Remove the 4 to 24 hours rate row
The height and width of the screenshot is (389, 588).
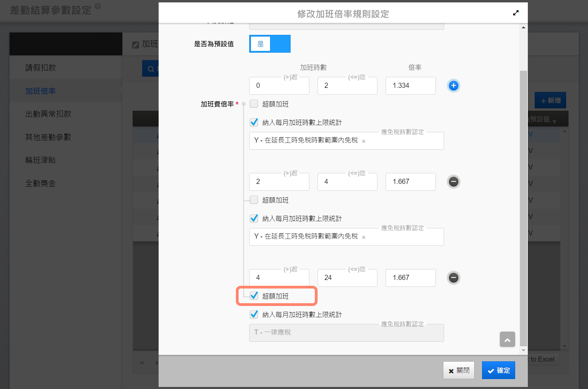tap(453, 278)
